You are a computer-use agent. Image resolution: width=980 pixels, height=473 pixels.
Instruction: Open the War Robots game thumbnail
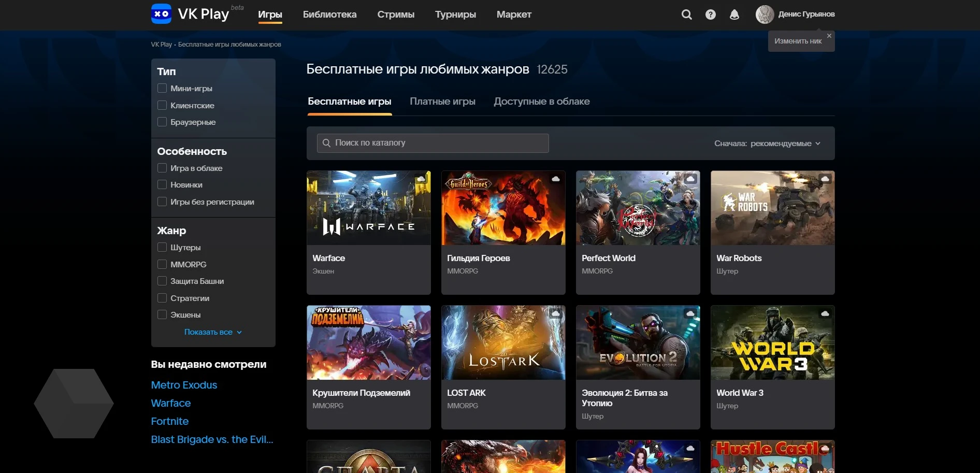click(x=772, y=208)
